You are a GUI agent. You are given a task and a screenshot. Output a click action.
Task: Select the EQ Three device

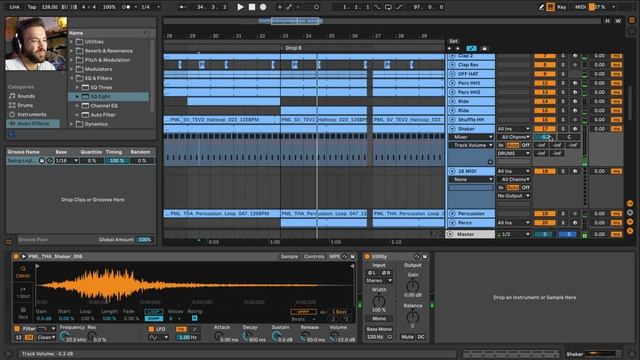pyautogui.click(x=101, y=87)
